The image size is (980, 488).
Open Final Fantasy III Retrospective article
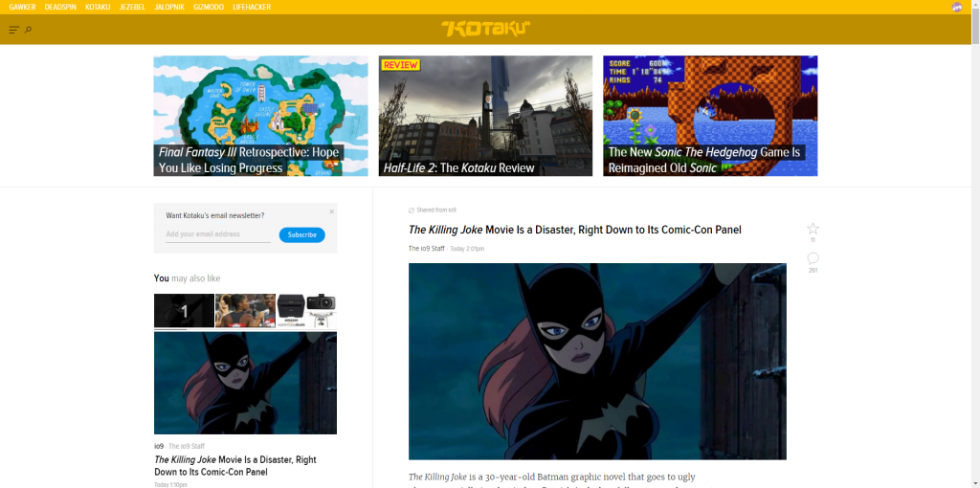(260, 116)
